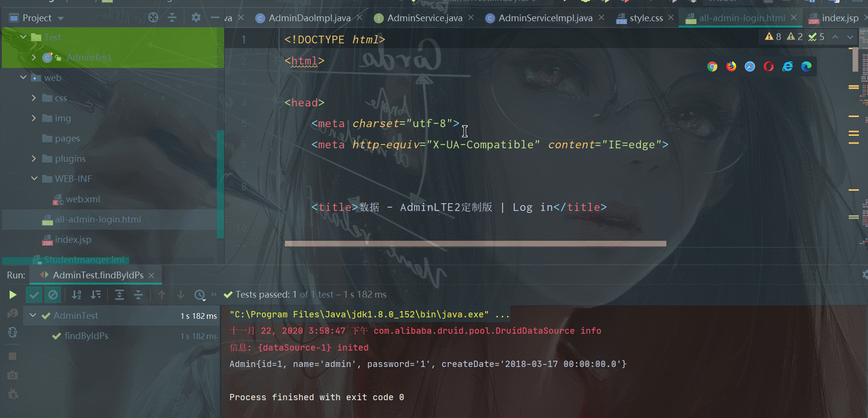Close the all-admin-login.html tab
The image size is (868, 418).
(x=794, y=17)
